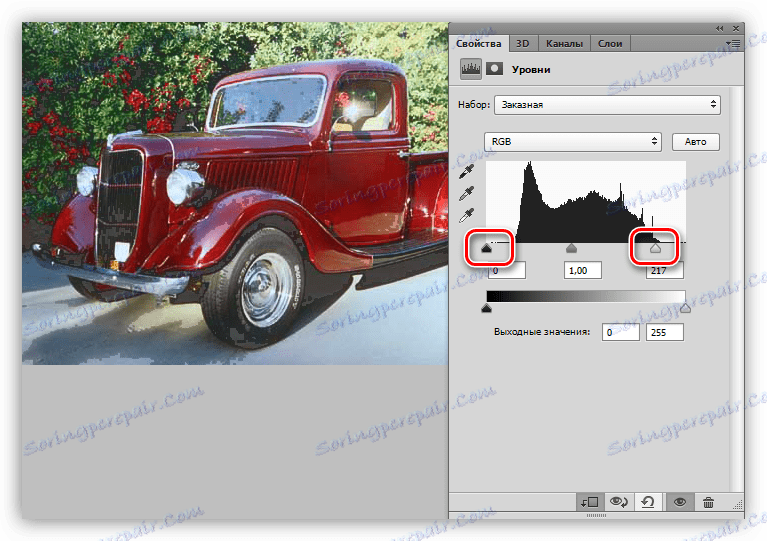Click the panel's vertical scrollbar
Viewport: 767px width, 541px height.
click(736, 289)
